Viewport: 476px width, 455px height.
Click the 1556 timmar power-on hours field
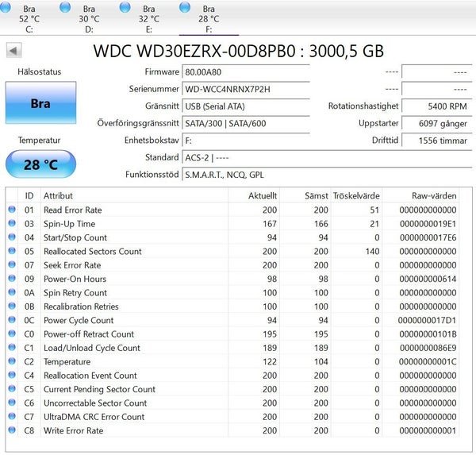point(436,140)
